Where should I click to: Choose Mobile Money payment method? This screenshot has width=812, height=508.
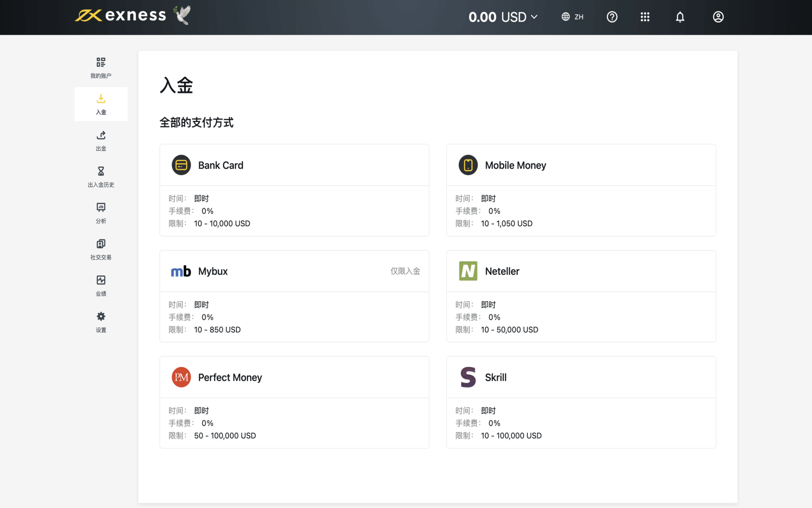[x=581, y=190]
